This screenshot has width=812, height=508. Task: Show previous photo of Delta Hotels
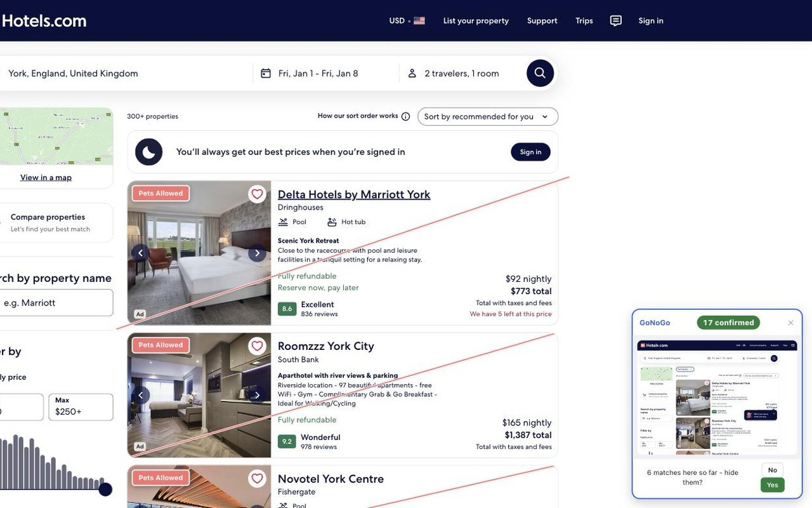tap(140, 253)
